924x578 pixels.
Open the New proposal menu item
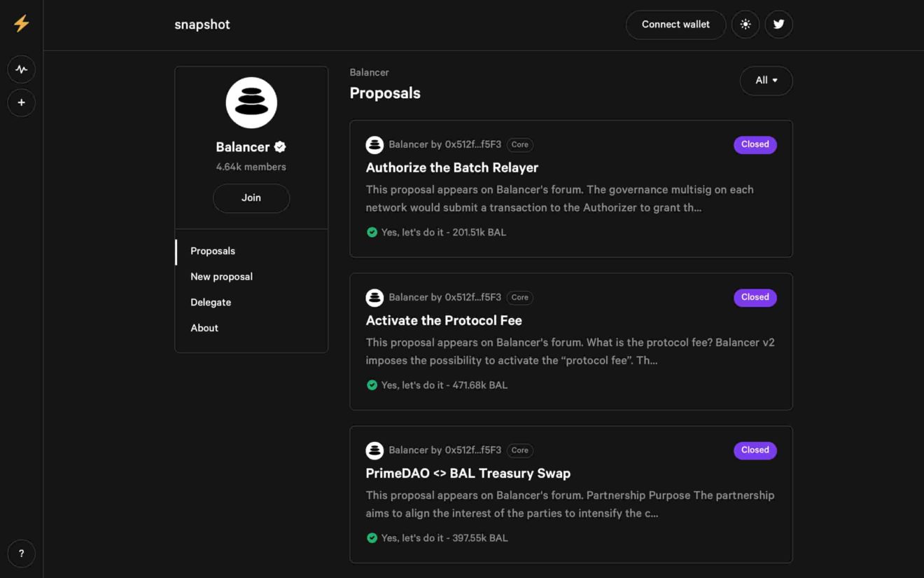(221, 277)
